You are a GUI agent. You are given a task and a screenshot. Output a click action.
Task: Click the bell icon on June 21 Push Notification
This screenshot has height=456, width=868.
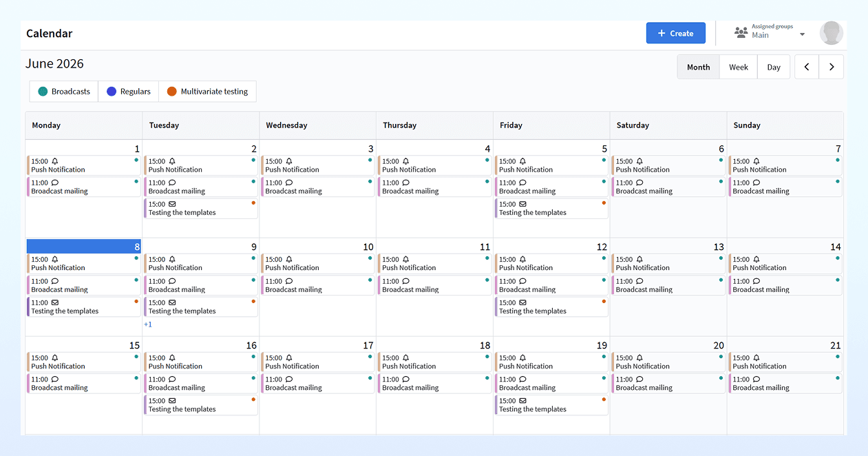pyautogui.click(x=756, y=358)
